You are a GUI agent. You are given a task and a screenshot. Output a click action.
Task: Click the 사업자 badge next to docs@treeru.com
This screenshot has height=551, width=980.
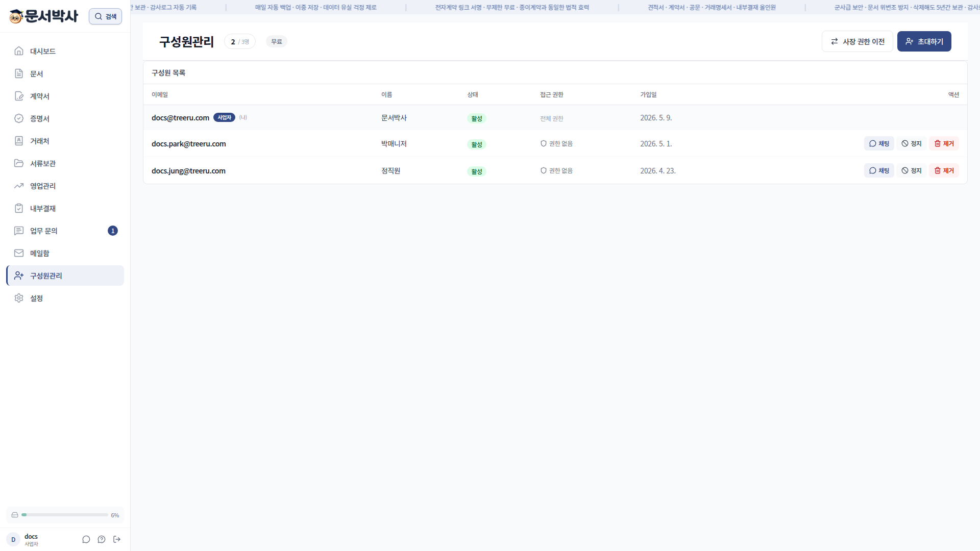(224, 117)
